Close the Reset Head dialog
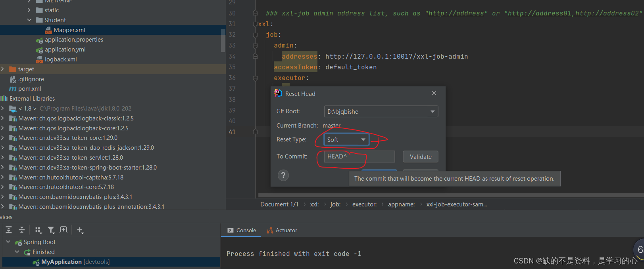The height and width of the screenshot is (269, 644). (434, 93)
